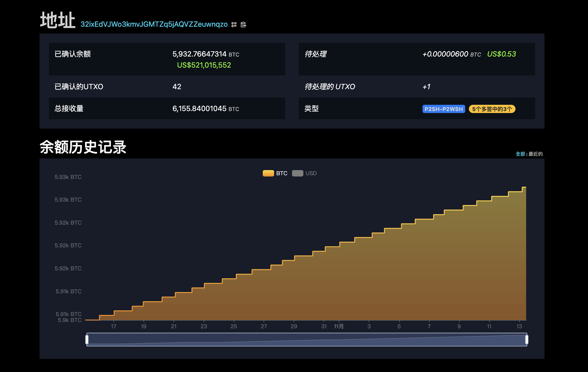Toggle the BTC series legend label

(x=281, y=173)
